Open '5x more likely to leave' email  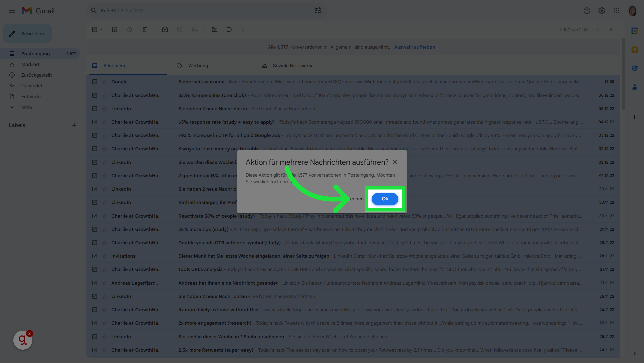click(353, 310)
